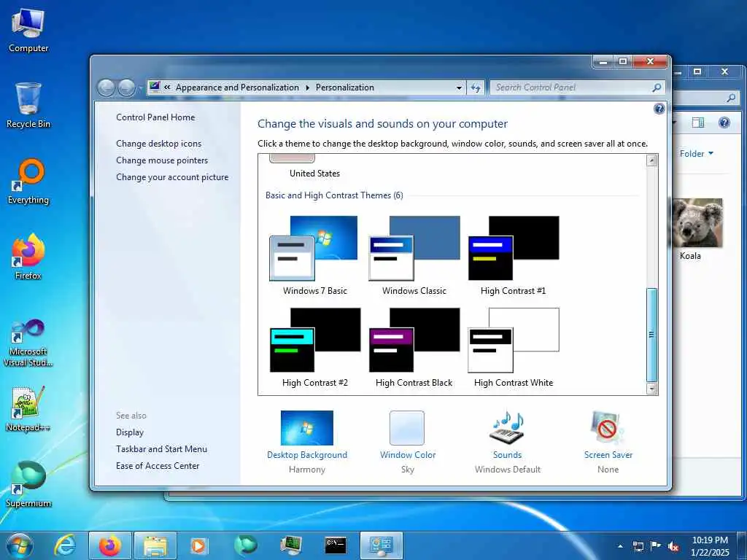Open the taskbar clock showing 10:19 PM
747x560 pixels.
click(x=710, y=546)
